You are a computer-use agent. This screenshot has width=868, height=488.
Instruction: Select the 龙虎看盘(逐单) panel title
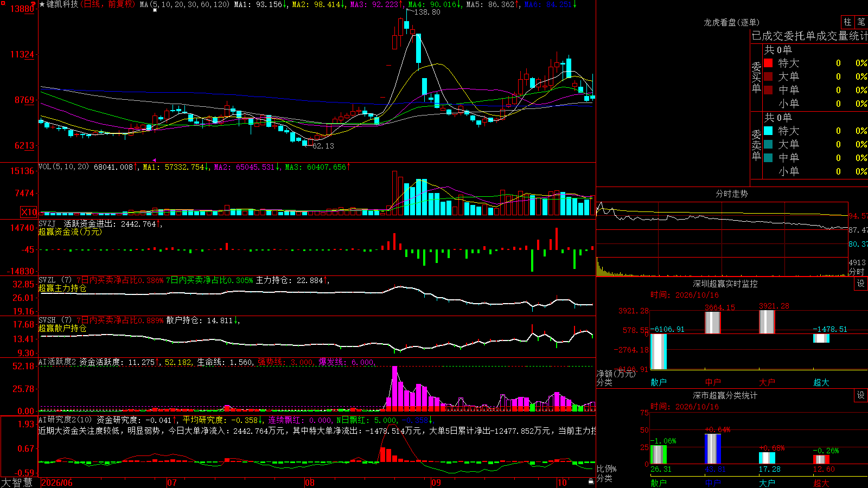731,22
